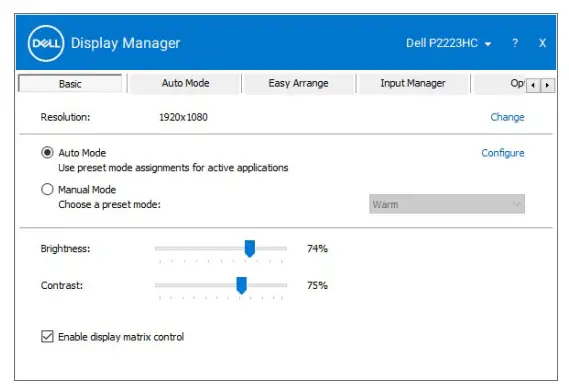The image size is (569, 388).
Task: Click the Resolution: label
Action: [65, 117]
